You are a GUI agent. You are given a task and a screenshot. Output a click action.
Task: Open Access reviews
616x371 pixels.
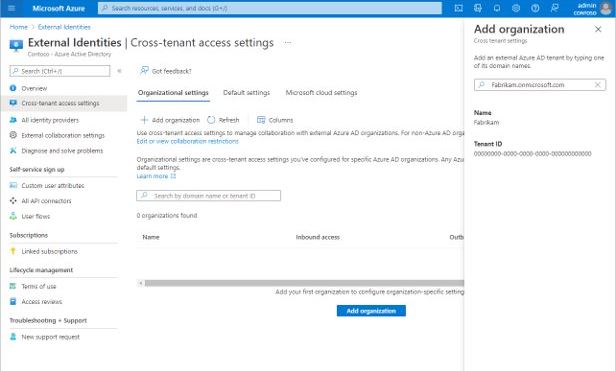(42, 301)
